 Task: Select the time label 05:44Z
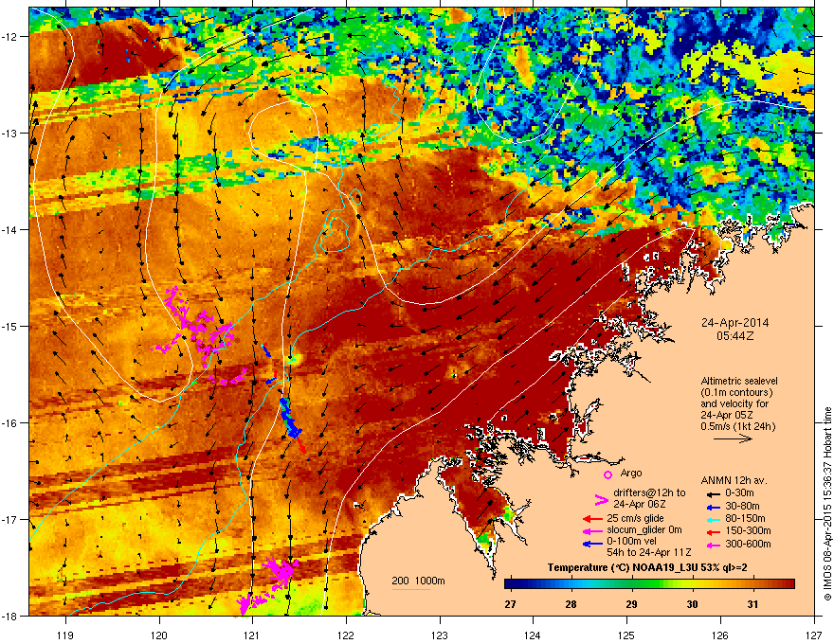(734, 336)
